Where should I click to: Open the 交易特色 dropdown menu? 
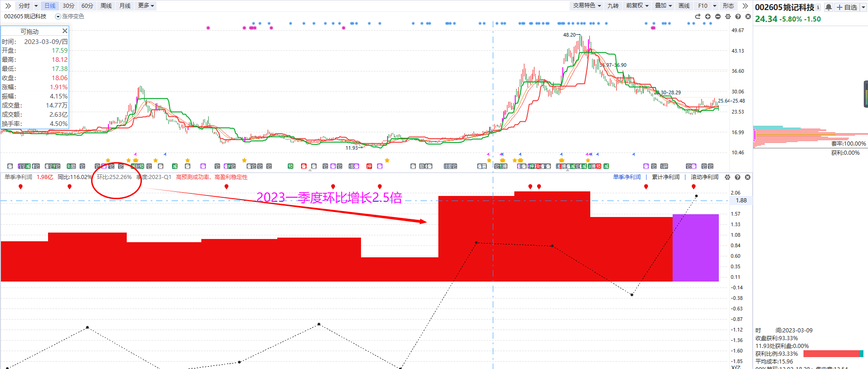[587, 5]
